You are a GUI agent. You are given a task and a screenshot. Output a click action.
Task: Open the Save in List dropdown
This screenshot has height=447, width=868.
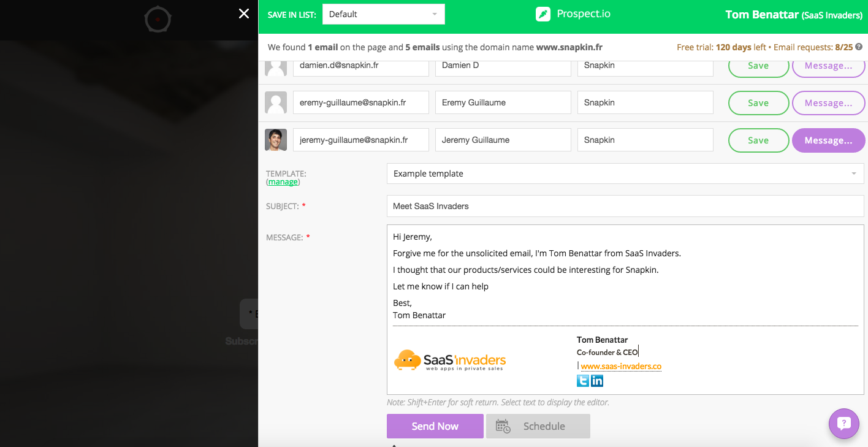click(384, 14)
